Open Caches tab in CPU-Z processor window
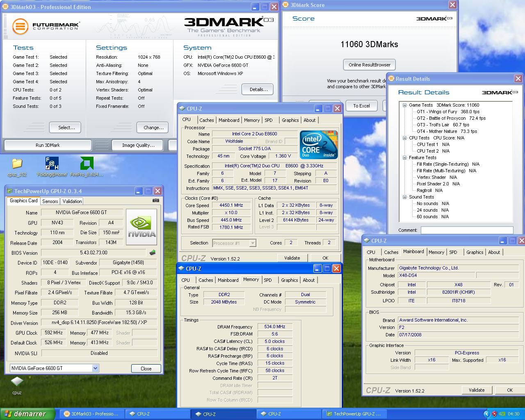Image resolution: width=525 pixels, height=420 pixels. click(206, 120)
